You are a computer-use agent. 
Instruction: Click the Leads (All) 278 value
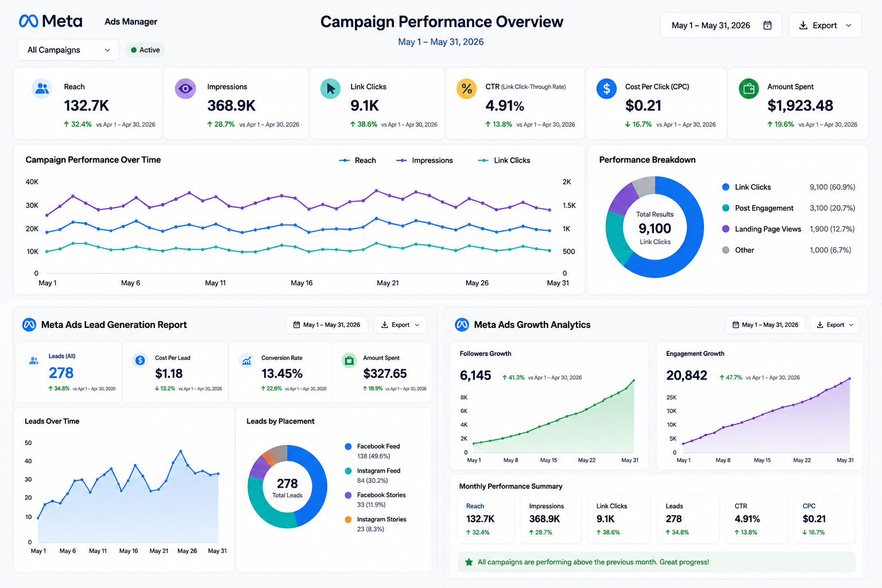pos(61,373)
